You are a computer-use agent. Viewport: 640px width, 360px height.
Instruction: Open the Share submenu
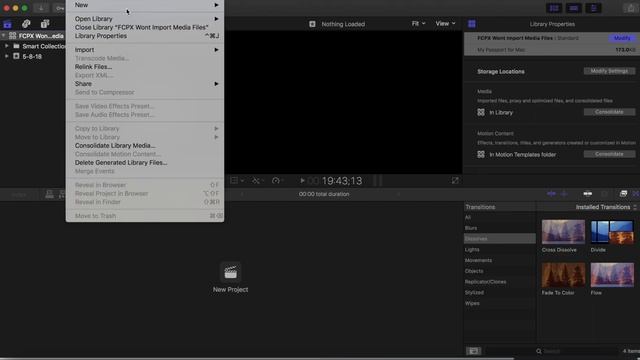pos(145,84)
